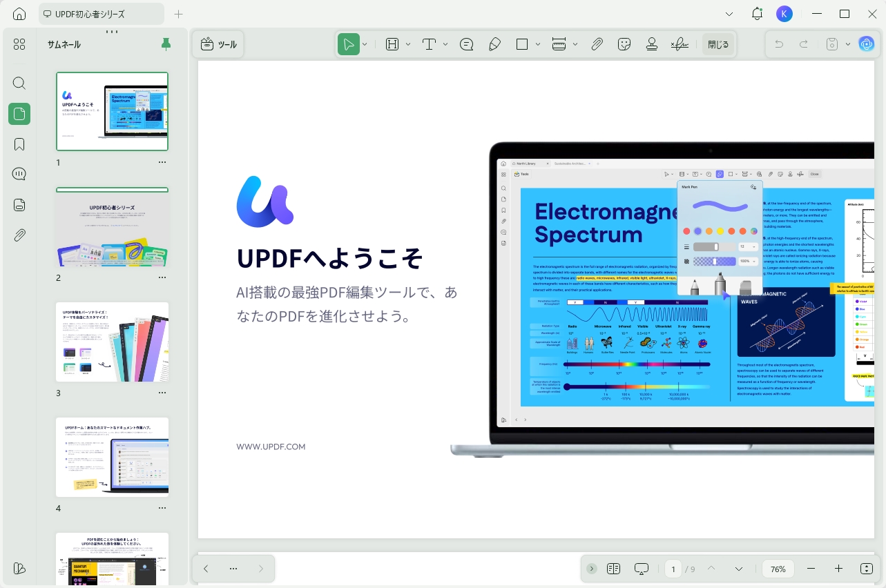Click the back navigation arrow at bottom left
The width and height of the screenshot is (886, 588).
[206, 569]
